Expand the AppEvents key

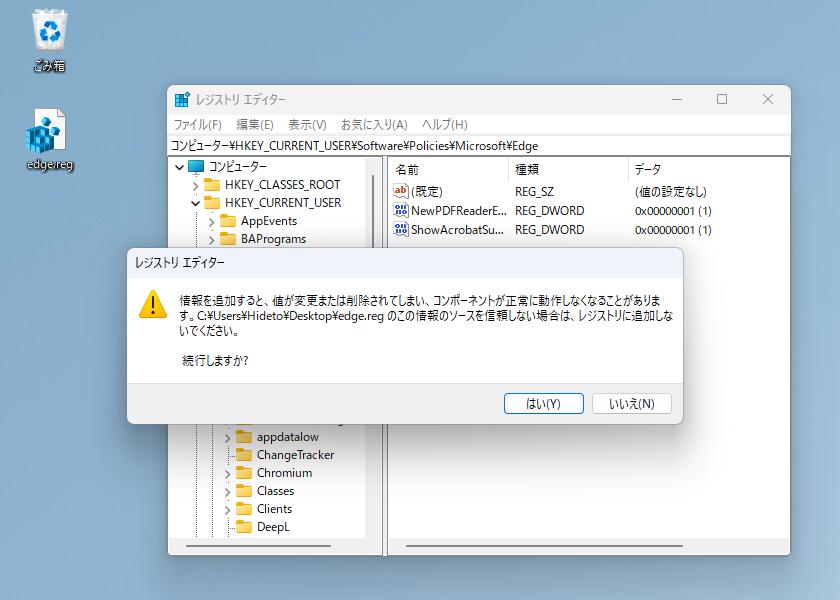211,221
